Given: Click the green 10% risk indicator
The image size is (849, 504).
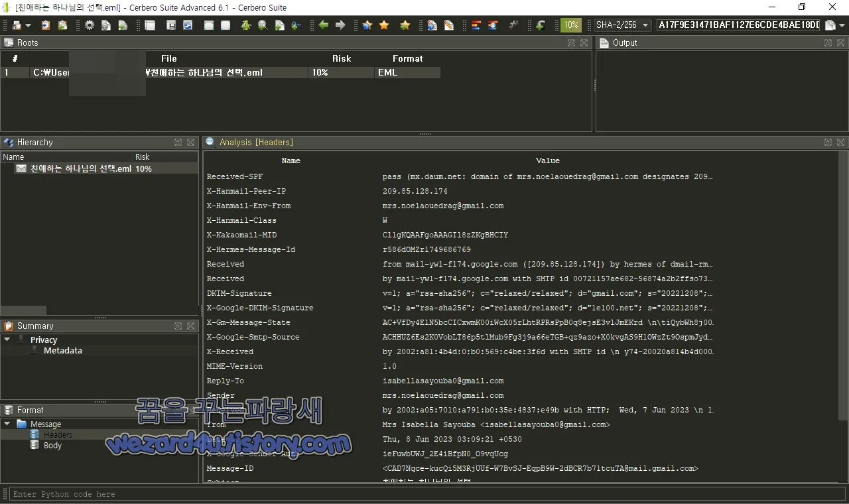Looking at the screenshot, I should 570,25.
